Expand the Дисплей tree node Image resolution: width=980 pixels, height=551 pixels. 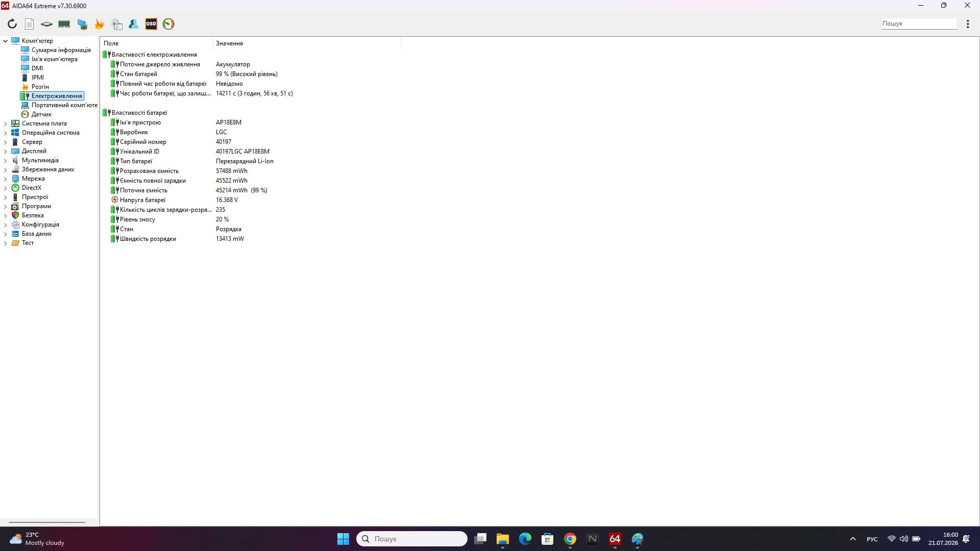pos(6,151)
